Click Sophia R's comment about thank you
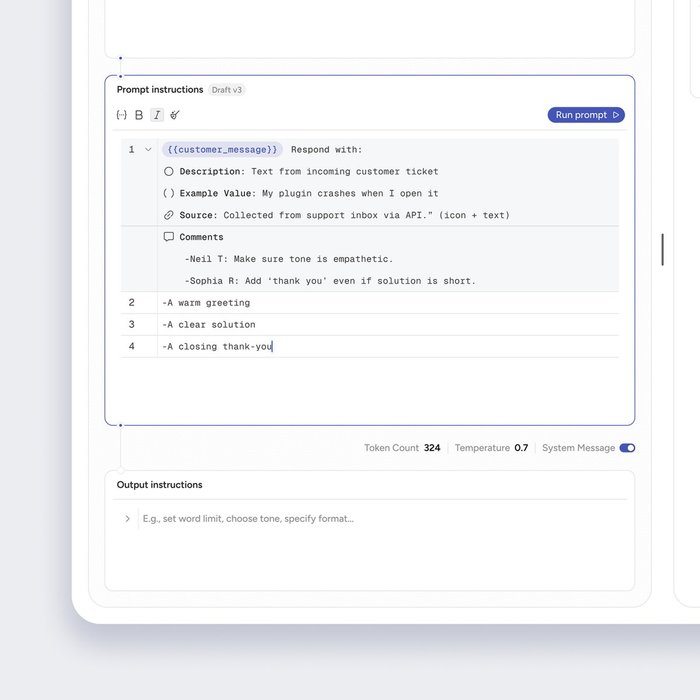Screen dimensions: 700x700 tap(330, 281)
